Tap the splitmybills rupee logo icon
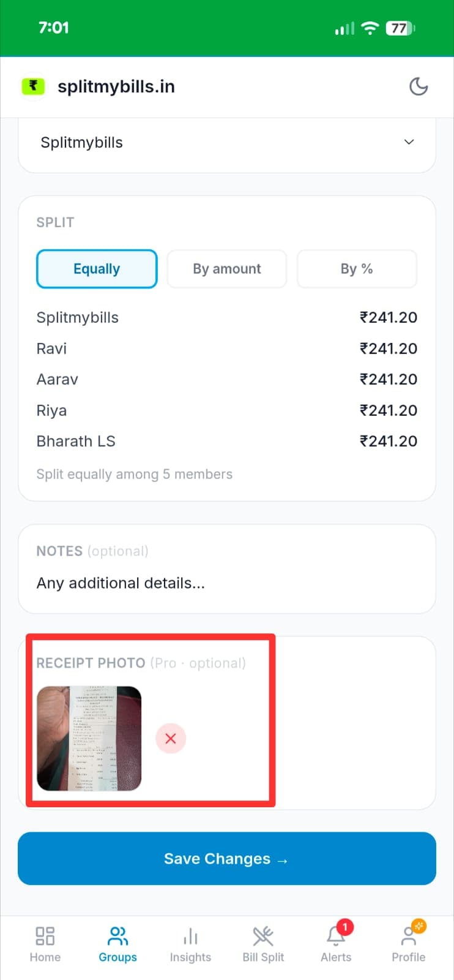The height and width of the screenshot is (980, 454). (33, 86)
